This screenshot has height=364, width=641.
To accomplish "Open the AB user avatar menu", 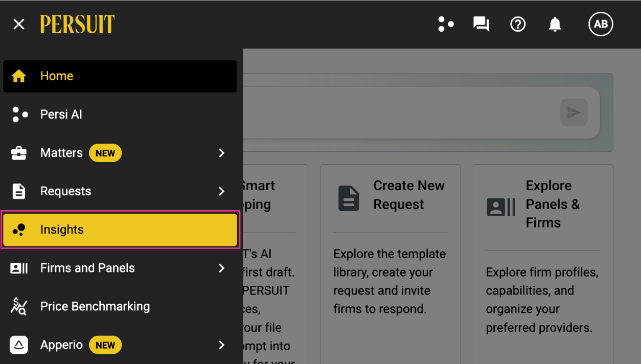I will [x=601, y=24].
